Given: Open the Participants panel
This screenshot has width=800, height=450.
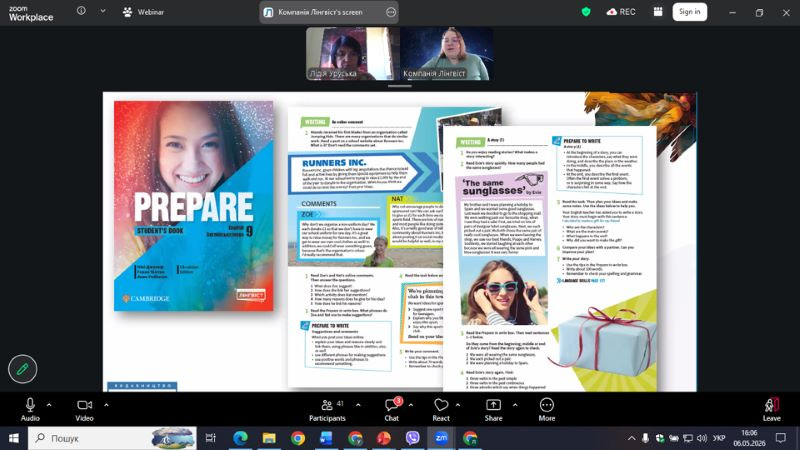Looking at the screenshot, I should click(327, 410).
